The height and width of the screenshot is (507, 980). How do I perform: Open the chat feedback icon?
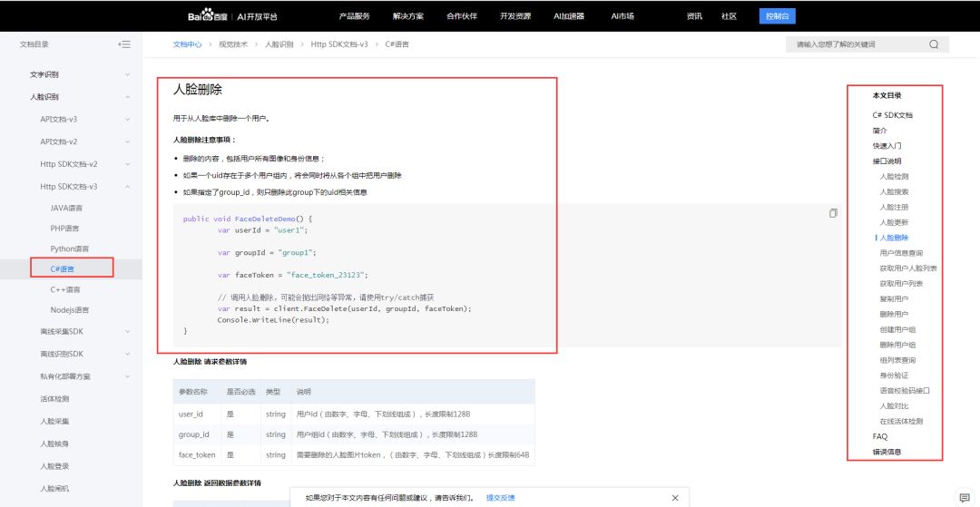click(x=964, y=497)
